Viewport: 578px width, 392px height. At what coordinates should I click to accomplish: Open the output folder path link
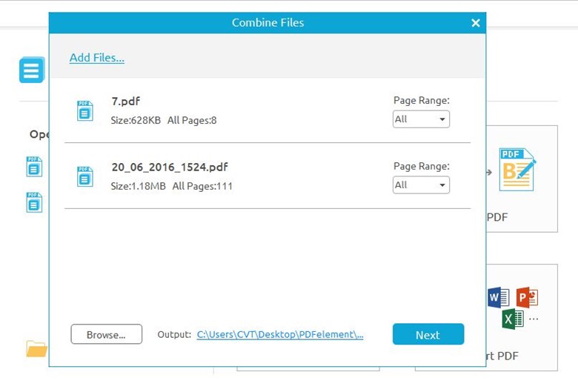[280, 335]
